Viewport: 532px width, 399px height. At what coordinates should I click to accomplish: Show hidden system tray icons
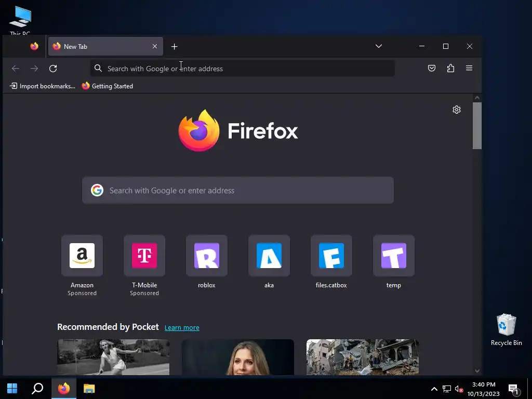click(x=434, y=389)
